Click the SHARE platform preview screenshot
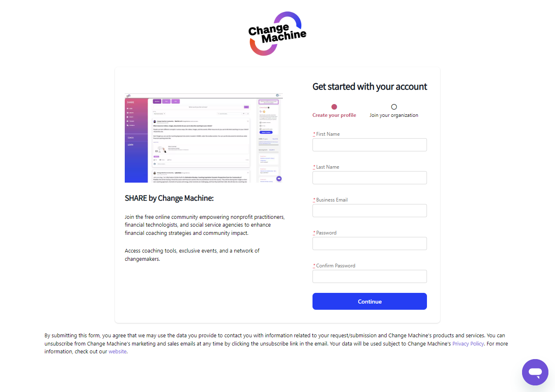Image resolution: width=555 pixels, height=392 pixels. 204,138
